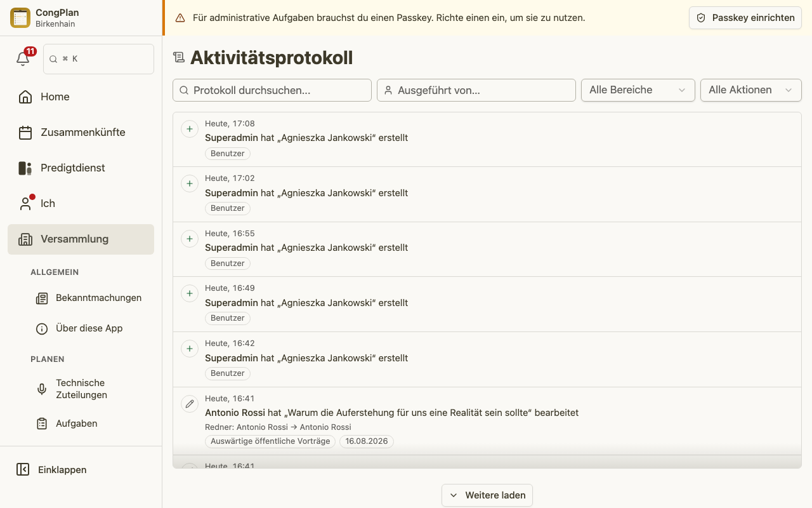Click the Auswärtige öffentliche Vorträge tag
Image resolution: width=812 pixels, height=508 pixels.
click(270, 441)
